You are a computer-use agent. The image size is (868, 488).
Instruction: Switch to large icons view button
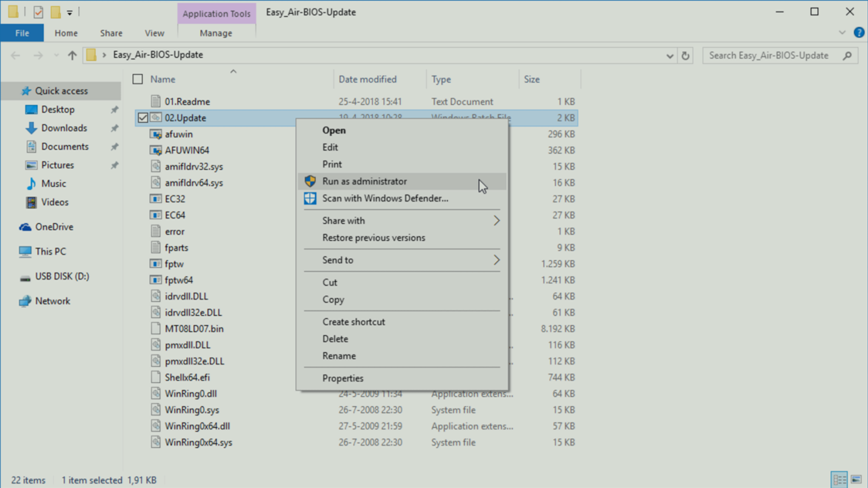tap(856, 480)
